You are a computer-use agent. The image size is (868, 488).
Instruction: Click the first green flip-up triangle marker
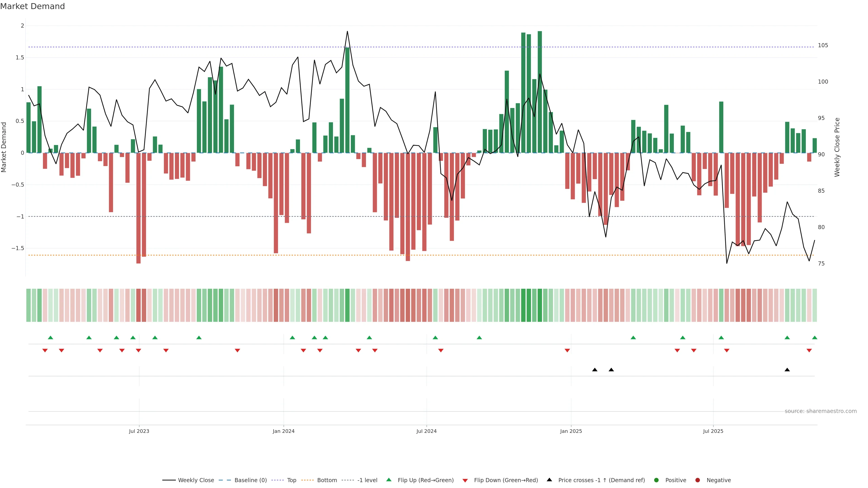tap(51, 338)
